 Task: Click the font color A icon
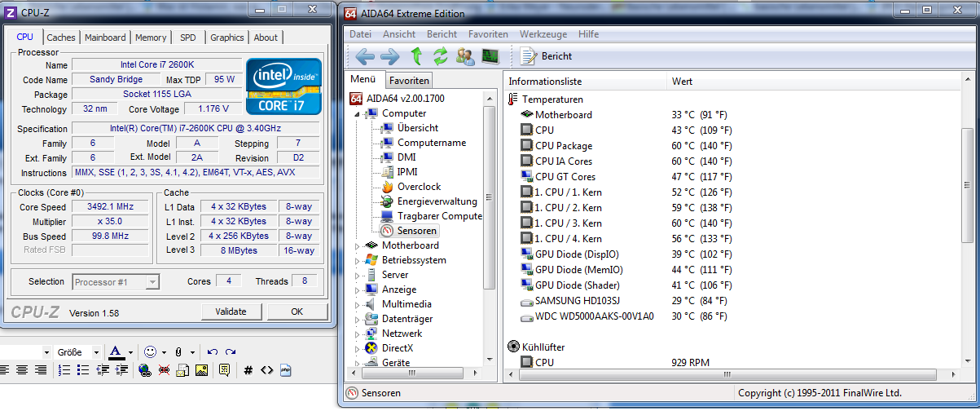pyautogui.click(x=115, y=351)
